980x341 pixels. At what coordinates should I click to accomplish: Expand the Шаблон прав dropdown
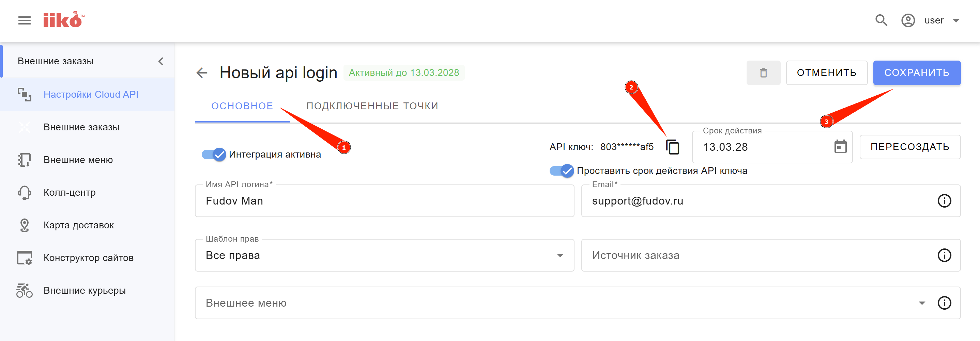tap(560, 256)
